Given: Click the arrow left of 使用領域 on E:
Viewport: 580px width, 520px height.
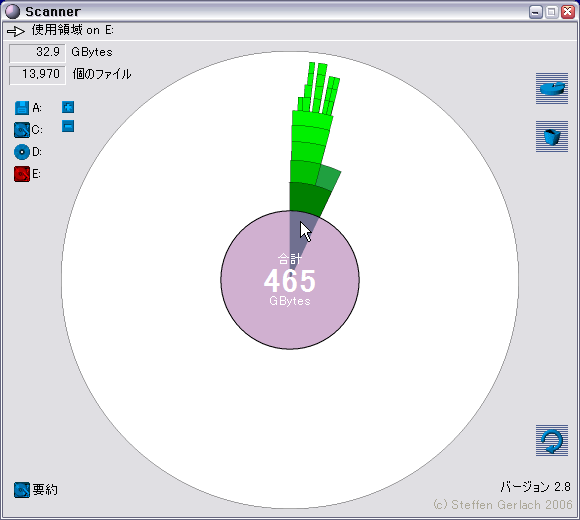Looking at the screenshot, I should pos(16,31).
